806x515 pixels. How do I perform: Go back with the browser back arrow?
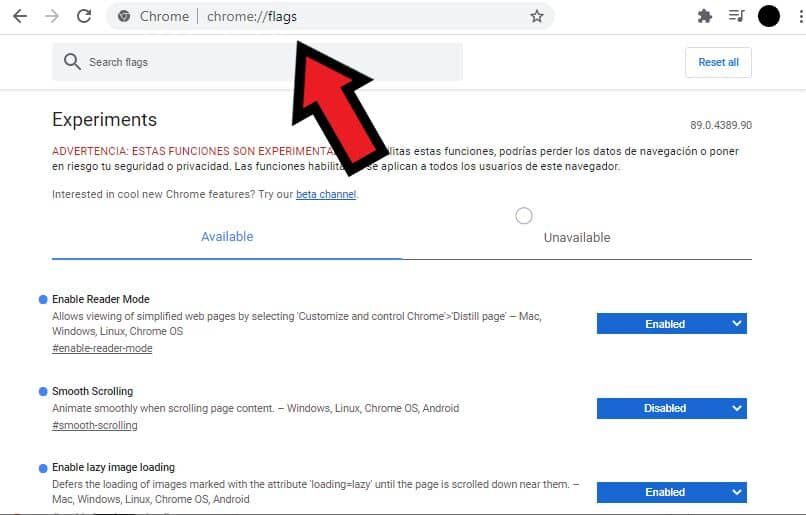point(20,16)
